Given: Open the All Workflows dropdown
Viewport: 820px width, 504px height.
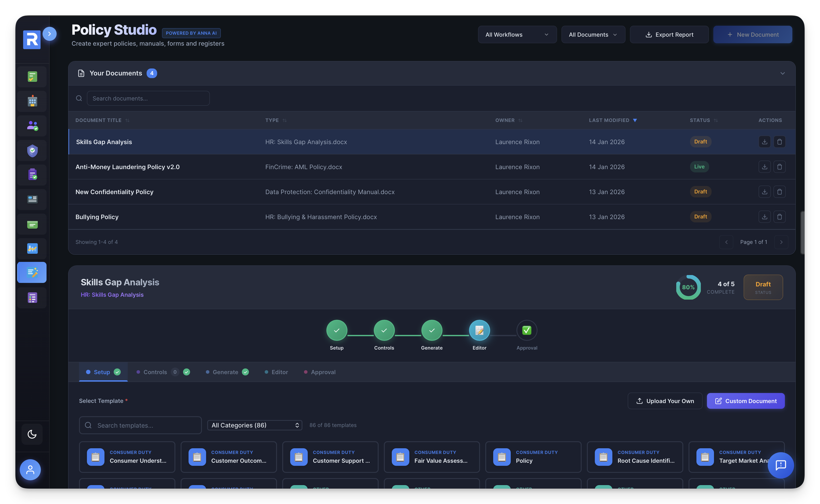Looking at the screenshot, I should click(x=517, y=34).
